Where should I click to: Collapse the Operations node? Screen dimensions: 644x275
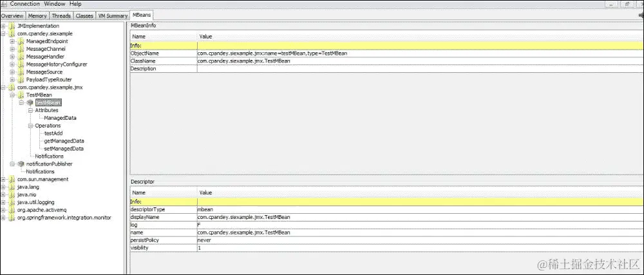30,126
